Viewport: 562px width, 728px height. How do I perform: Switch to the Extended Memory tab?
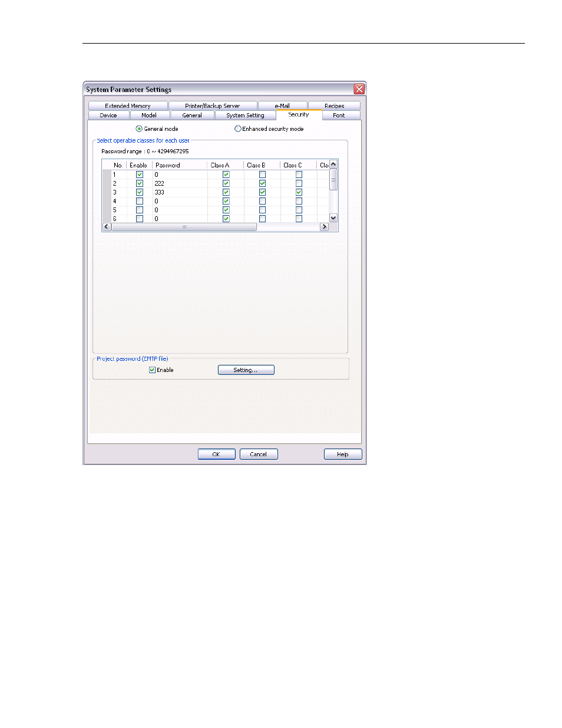click(128, 106)
